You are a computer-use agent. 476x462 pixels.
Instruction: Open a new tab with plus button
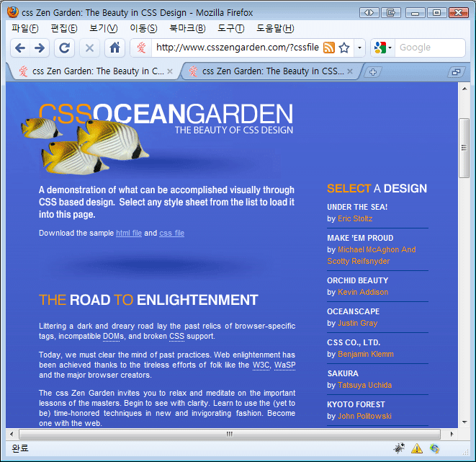pos(373,72)
